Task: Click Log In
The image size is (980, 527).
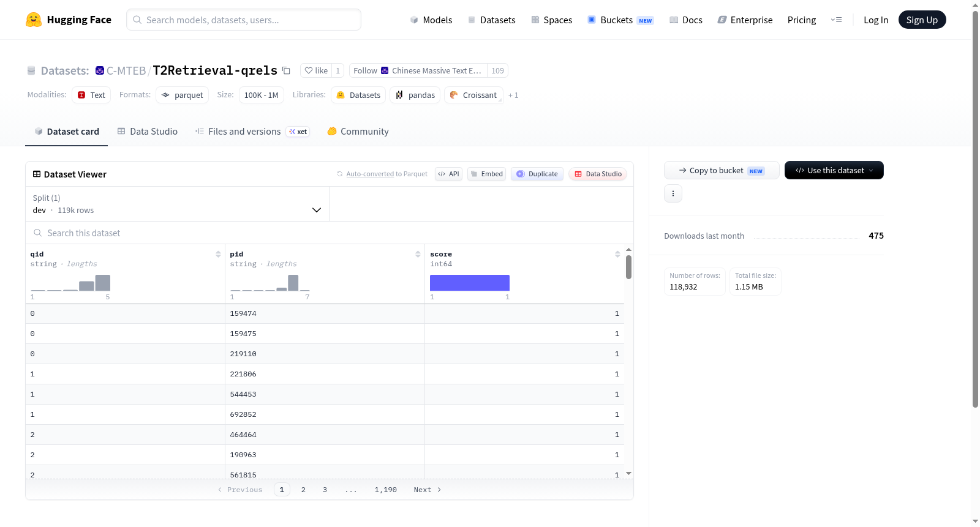Action: [876, 20]
